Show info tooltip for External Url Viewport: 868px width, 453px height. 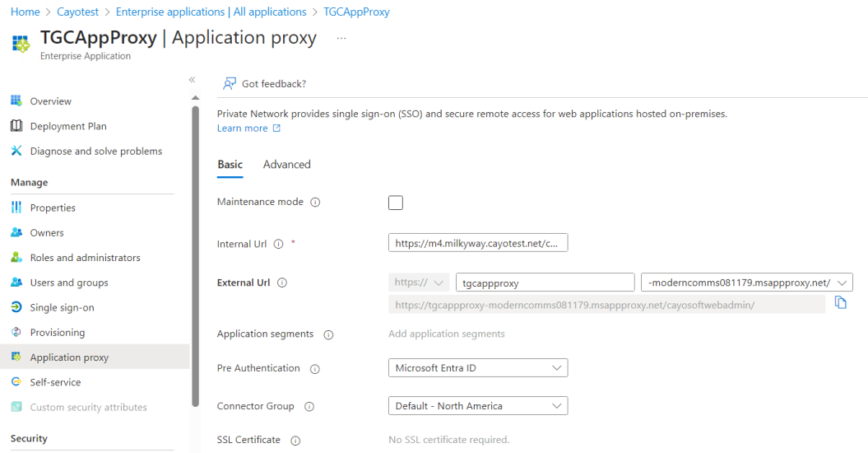pos(282,283)
